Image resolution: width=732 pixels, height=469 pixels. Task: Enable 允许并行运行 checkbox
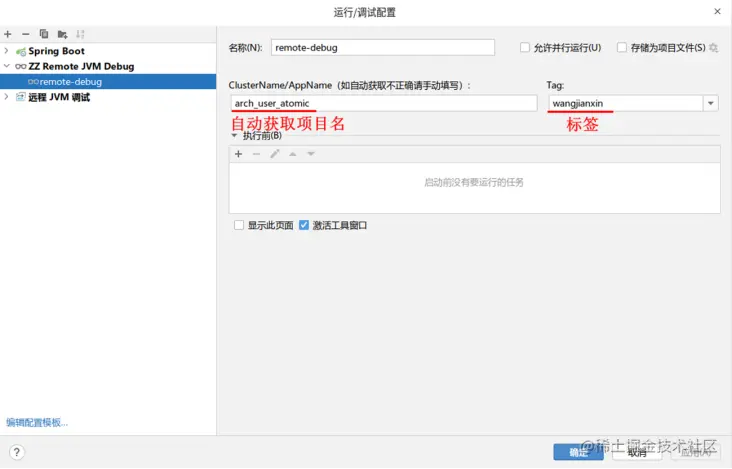pos(525,48)
